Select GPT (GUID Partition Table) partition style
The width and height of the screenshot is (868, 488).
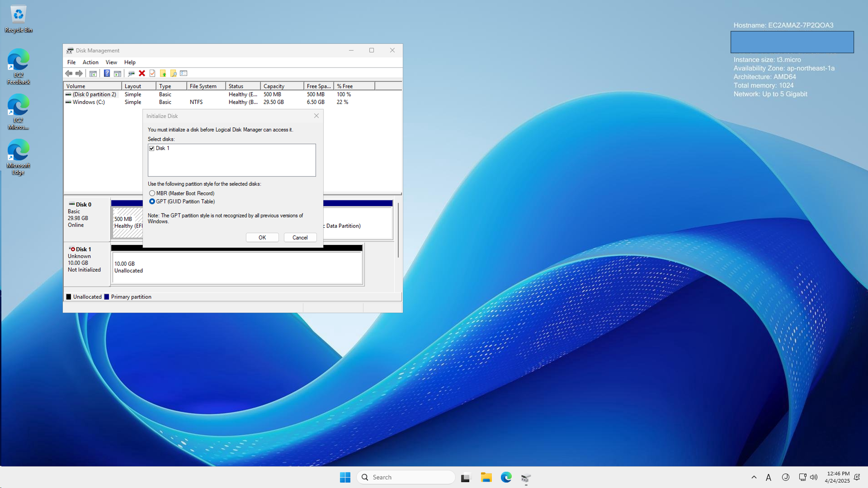152,201
